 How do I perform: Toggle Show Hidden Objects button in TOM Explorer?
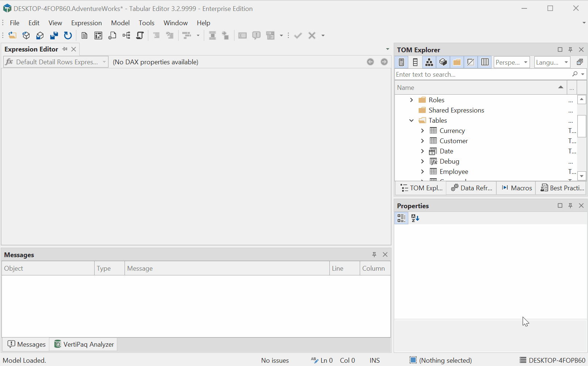coord(471,62)
